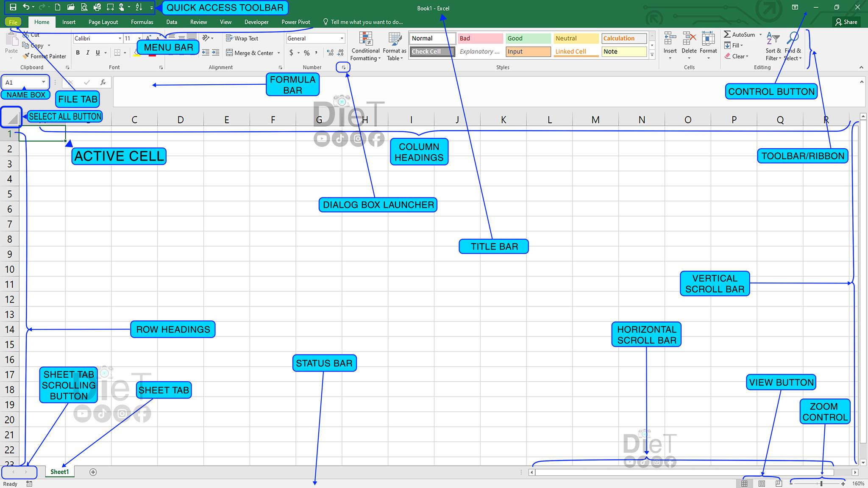Viewport: 868px width, 488px height.
Task: Increase indent in Alignment group
Action: pos(216,53)
